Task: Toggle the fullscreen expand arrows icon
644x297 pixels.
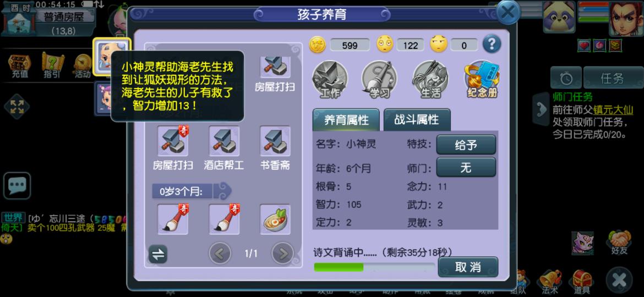Action: click(x=17, y=106)
